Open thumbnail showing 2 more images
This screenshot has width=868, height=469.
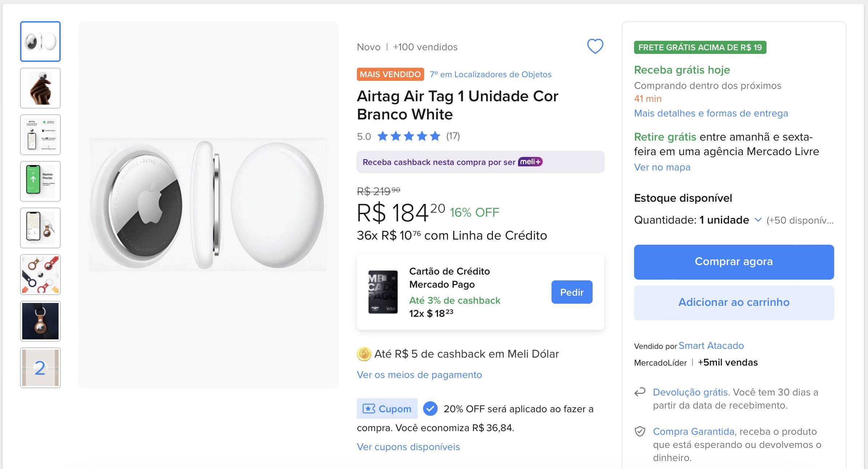coord(40,368)
